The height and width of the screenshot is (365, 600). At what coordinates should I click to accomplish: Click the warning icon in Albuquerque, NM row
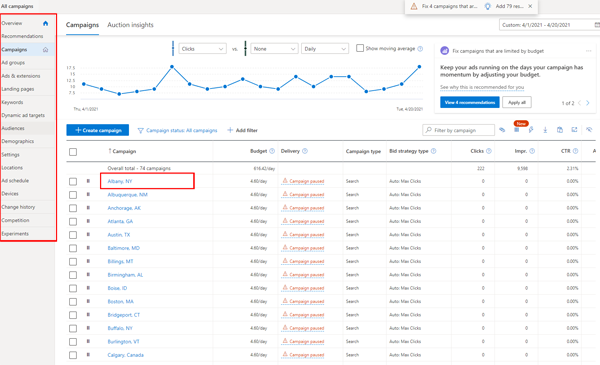[285, 194]
